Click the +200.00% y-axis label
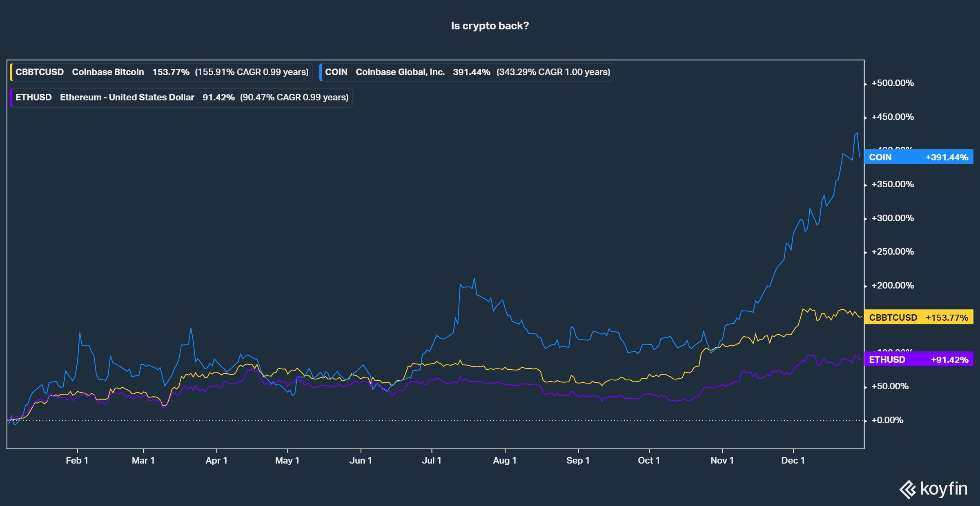 [x=893, y=286]
